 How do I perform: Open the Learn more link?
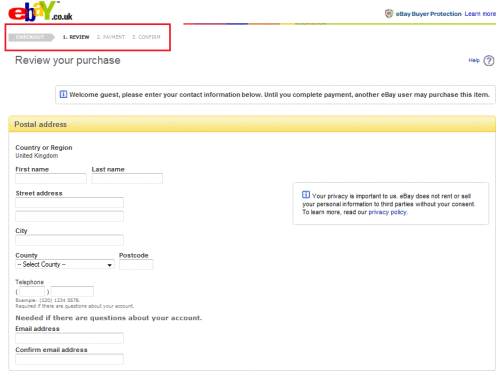[x=480, y=14]
